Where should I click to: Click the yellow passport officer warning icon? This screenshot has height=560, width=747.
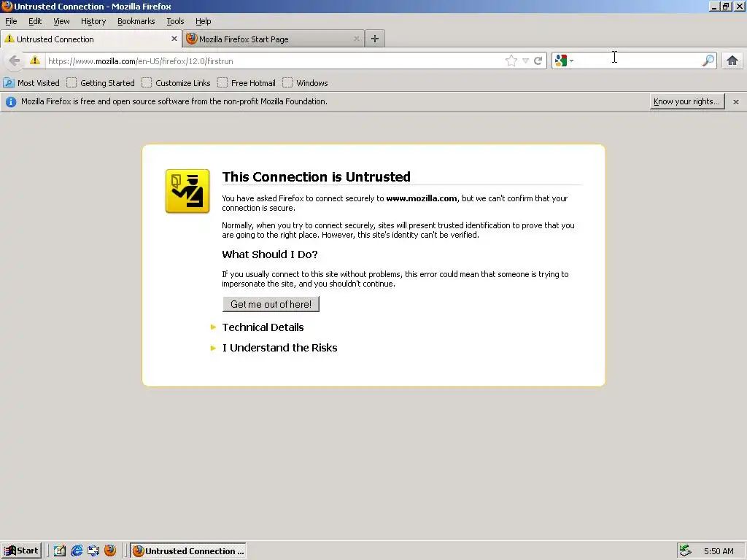(x=187, y=191)
